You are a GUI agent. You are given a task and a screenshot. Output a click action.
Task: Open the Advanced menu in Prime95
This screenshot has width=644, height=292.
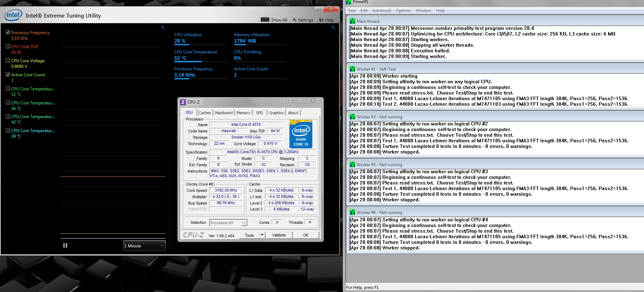coord(382,11)
